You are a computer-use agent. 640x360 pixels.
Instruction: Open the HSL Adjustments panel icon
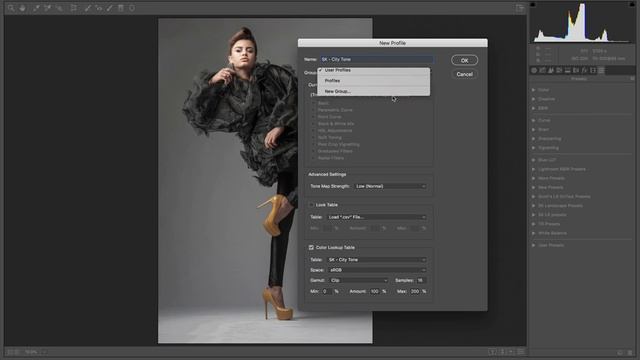click(x=559, y=70)
